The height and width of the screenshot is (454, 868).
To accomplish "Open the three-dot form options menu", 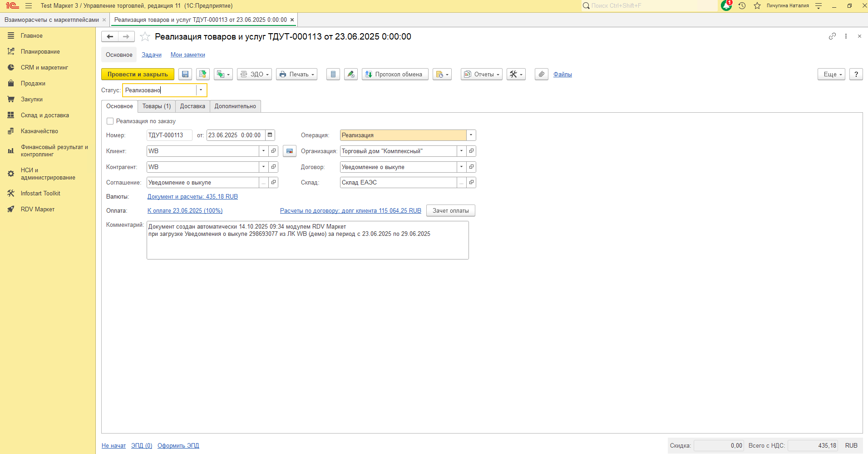I will pyautogui.click(x=846, y=36).
